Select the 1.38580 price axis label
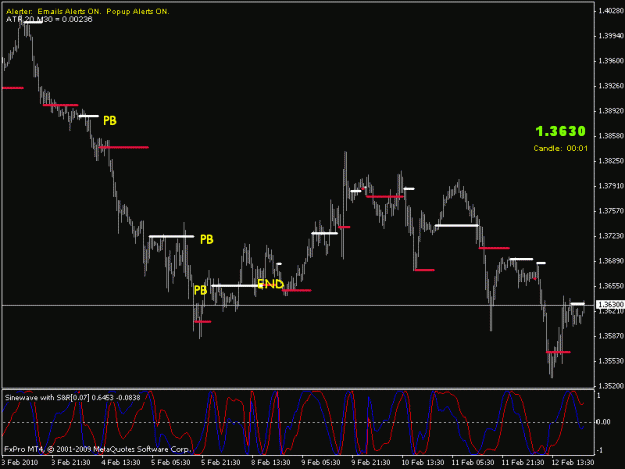This screenshot has height=469, width=625. 611,136
